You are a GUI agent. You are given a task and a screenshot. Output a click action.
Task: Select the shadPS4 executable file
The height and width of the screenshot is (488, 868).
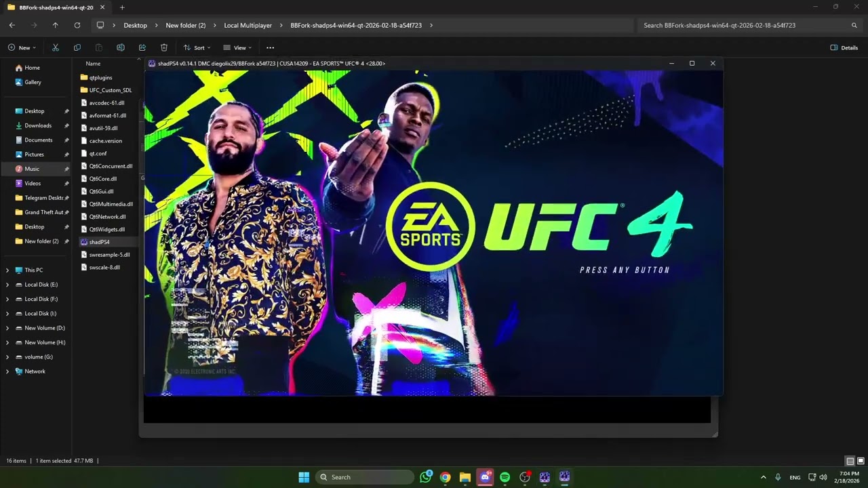[x=99, y=242]
